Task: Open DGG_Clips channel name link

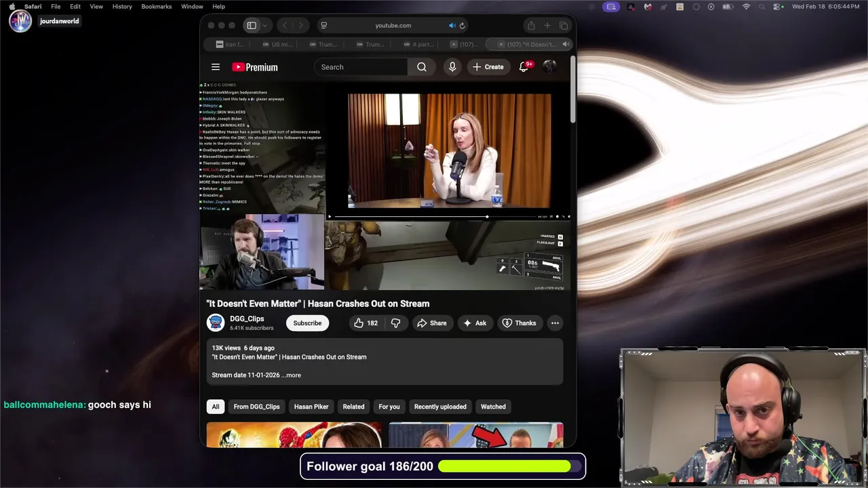Action: (x=247, y=319)
